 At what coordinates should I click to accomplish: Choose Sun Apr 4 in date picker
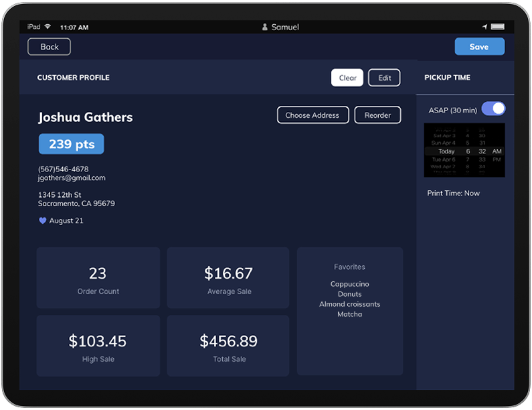click(x=443, y=143)
